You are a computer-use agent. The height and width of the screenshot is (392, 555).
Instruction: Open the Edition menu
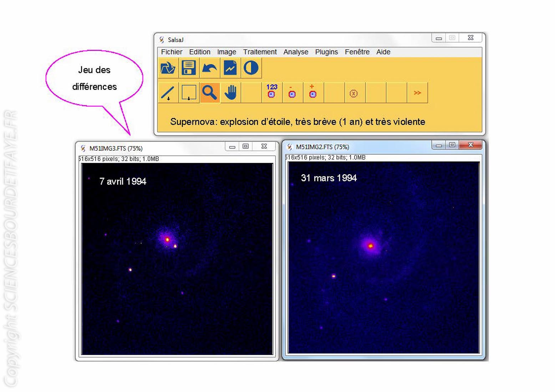(x=200, y=52)
